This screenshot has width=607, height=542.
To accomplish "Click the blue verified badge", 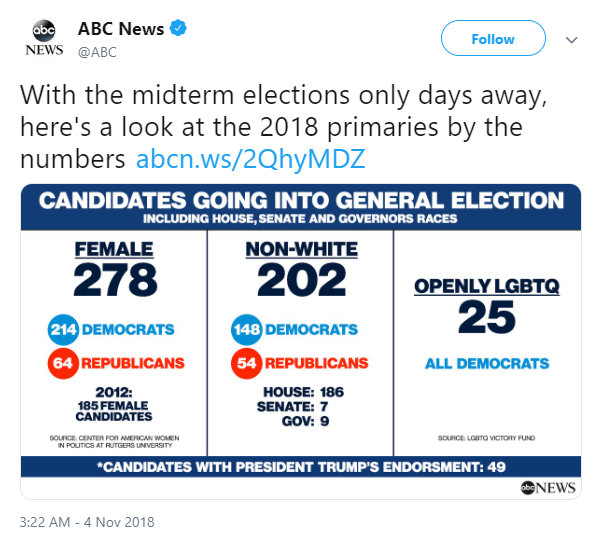I will click(x=178, y=28).
